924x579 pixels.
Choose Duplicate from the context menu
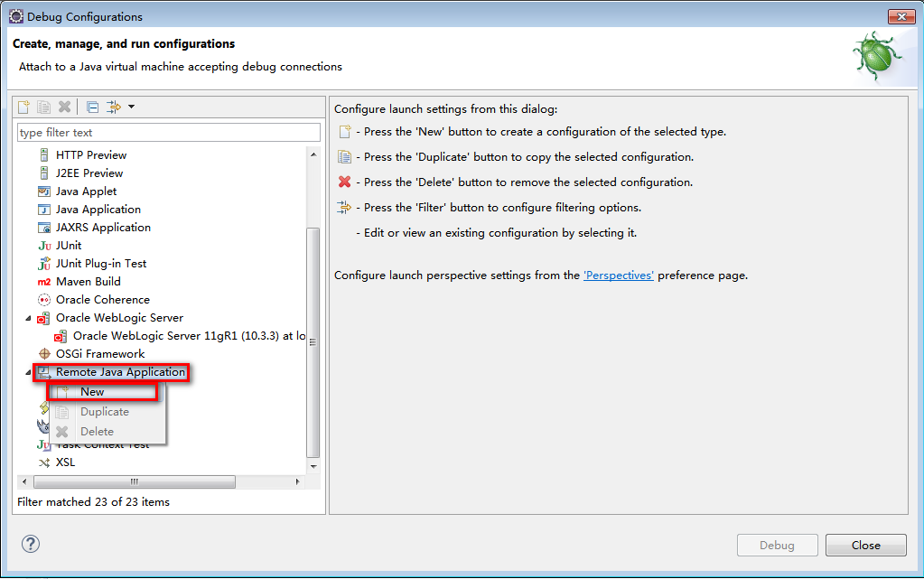click(x=105, y=412)
